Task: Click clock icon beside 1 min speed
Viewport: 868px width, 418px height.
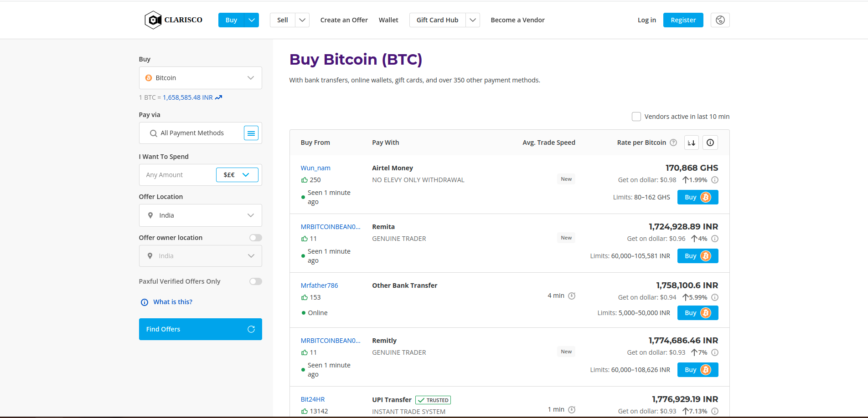Action: (572, 410)
